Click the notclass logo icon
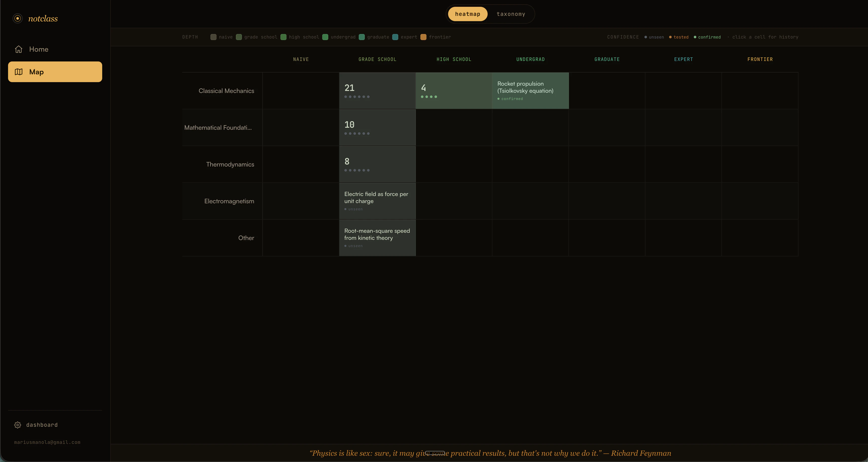This screenshot has width=868, height=462. [18, 18]
